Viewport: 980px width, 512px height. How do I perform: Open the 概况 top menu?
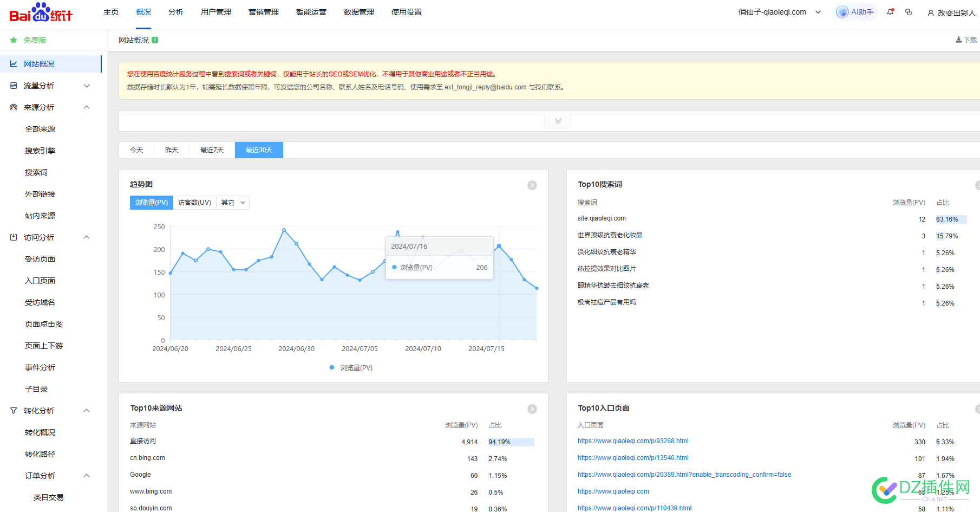coord(143,12)
